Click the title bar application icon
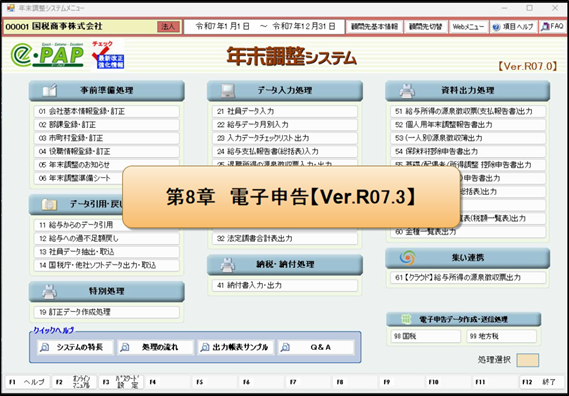 coord(11,8)
